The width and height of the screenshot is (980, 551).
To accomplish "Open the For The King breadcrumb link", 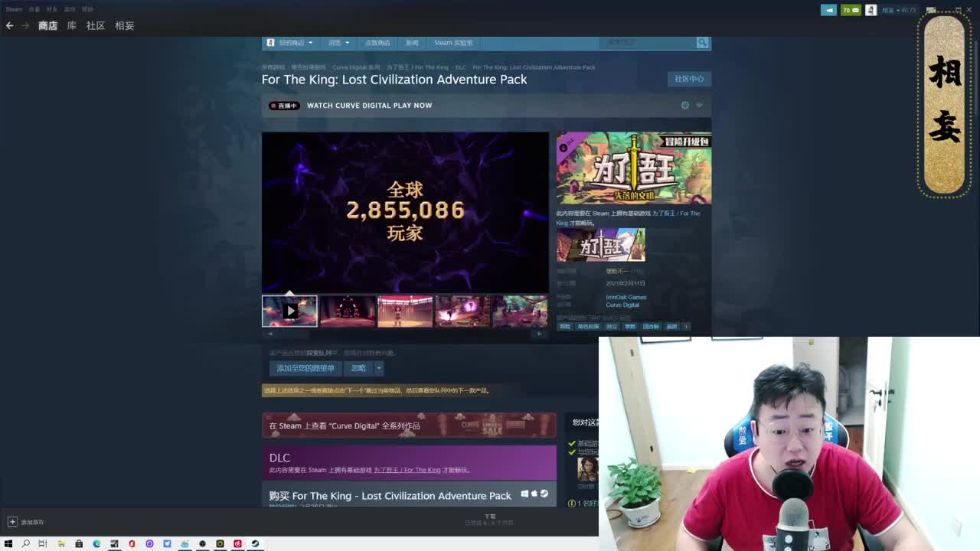I will coord(417,67).
